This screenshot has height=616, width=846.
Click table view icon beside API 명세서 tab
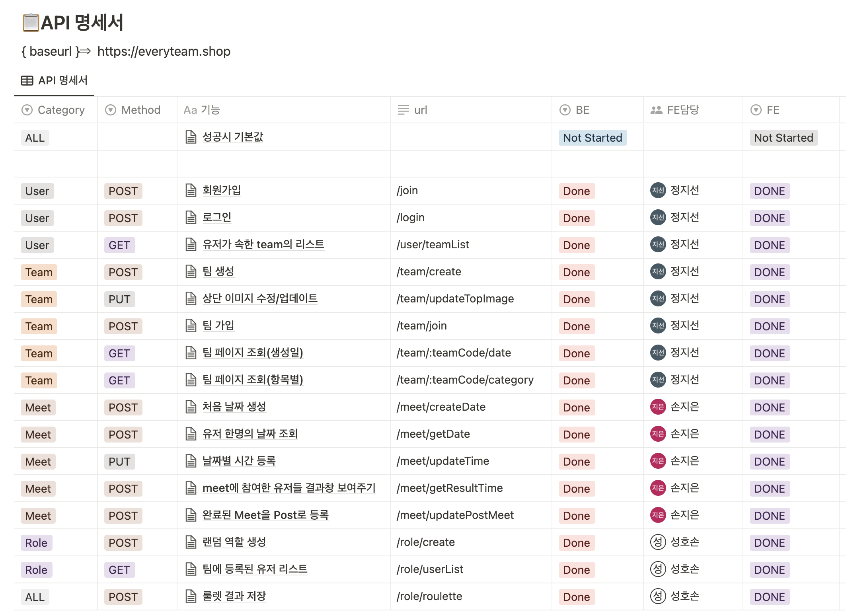point(27,81)
